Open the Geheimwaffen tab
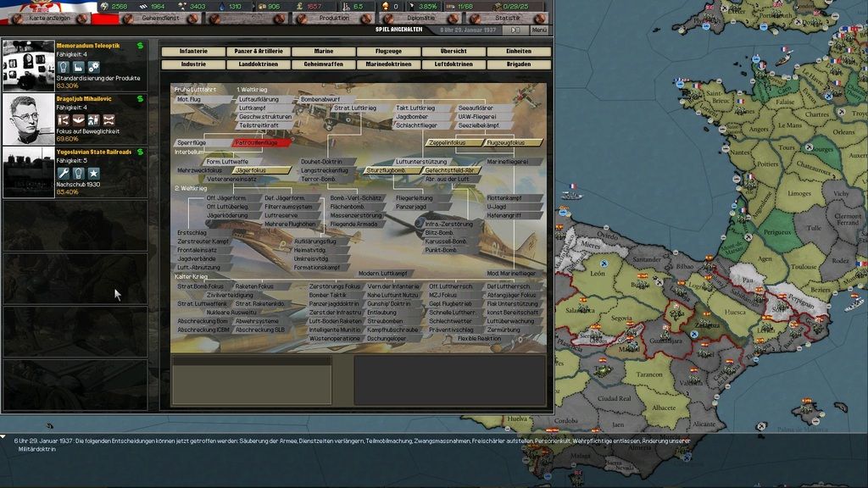The height and width of the screenshot is (488, 868). 324,64
